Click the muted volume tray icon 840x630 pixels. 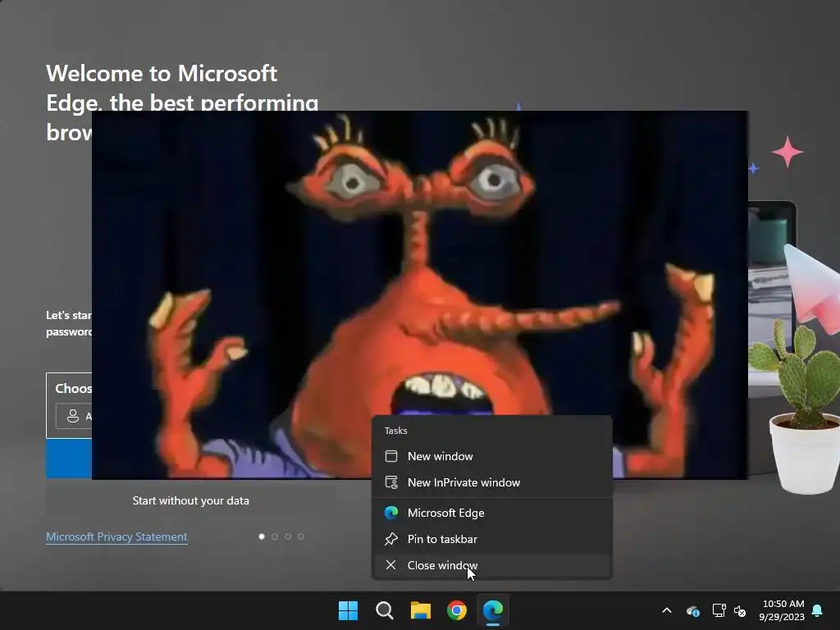click(x=740, y=610)
